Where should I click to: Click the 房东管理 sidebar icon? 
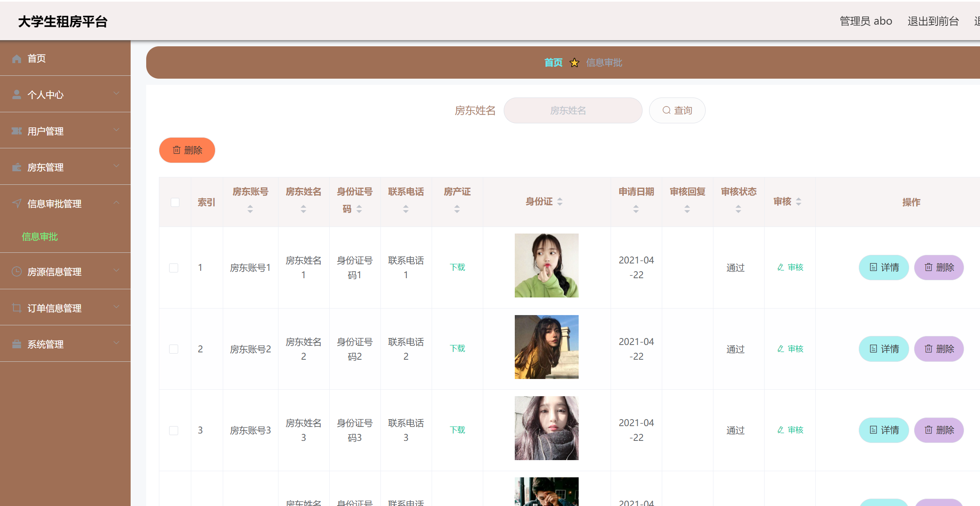[17, 168]
